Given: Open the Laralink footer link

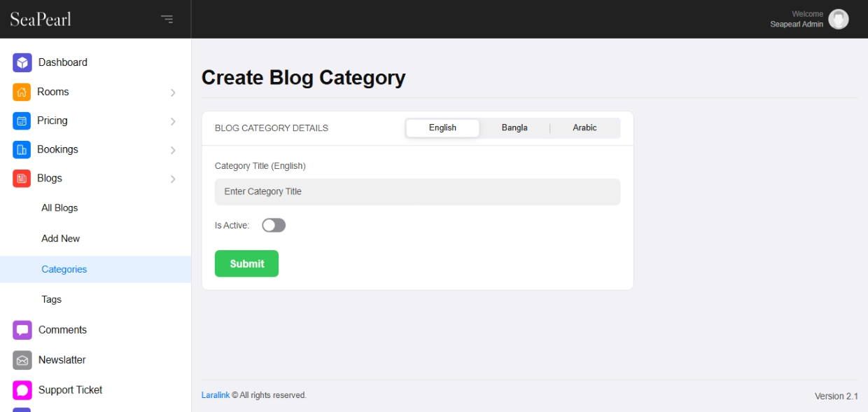Looking at the screenshot, I should tap(215, 395).
